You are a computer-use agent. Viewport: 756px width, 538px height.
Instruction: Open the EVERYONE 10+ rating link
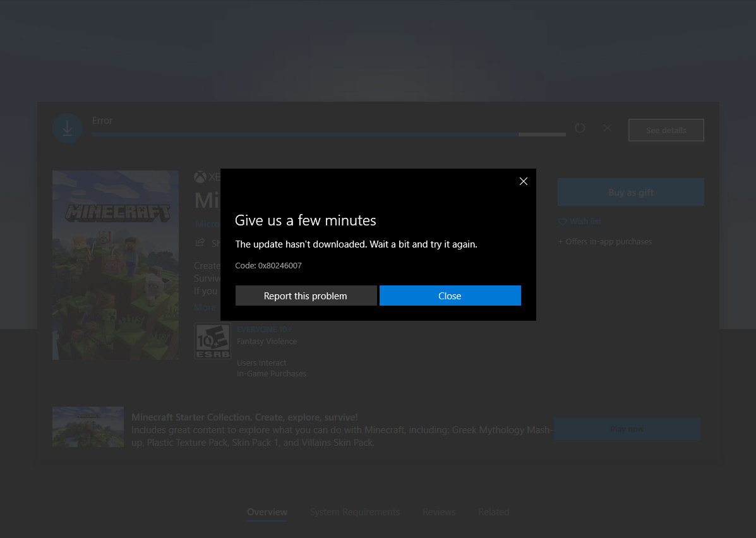click(264, 329)
